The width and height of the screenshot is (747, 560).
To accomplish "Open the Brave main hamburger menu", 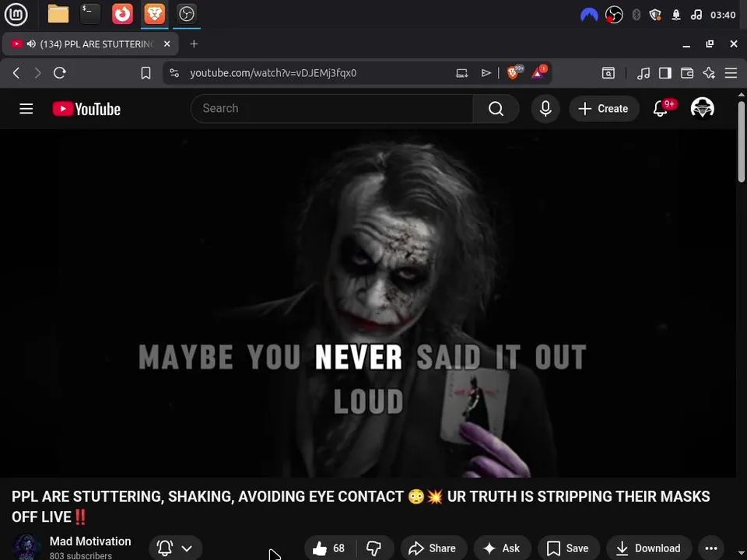I will coord(731,73).
